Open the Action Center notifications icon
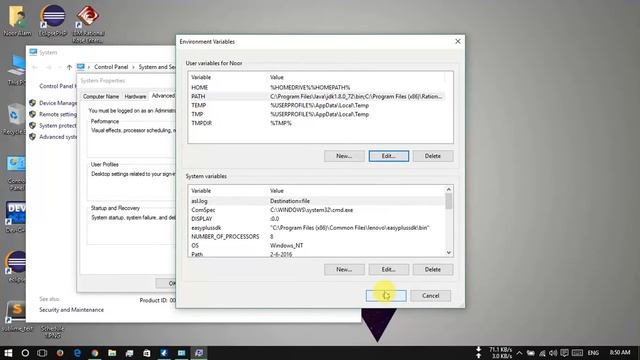The image size is (640, 360). point(564,353)
